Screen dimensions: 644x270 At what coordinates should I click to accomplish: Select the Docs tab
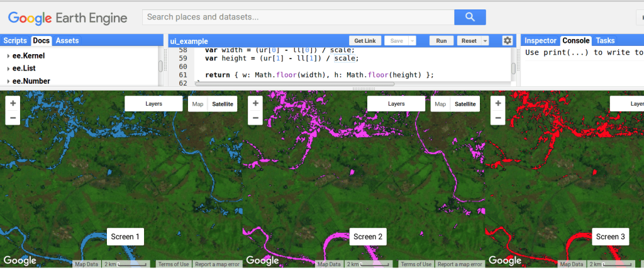41,41
